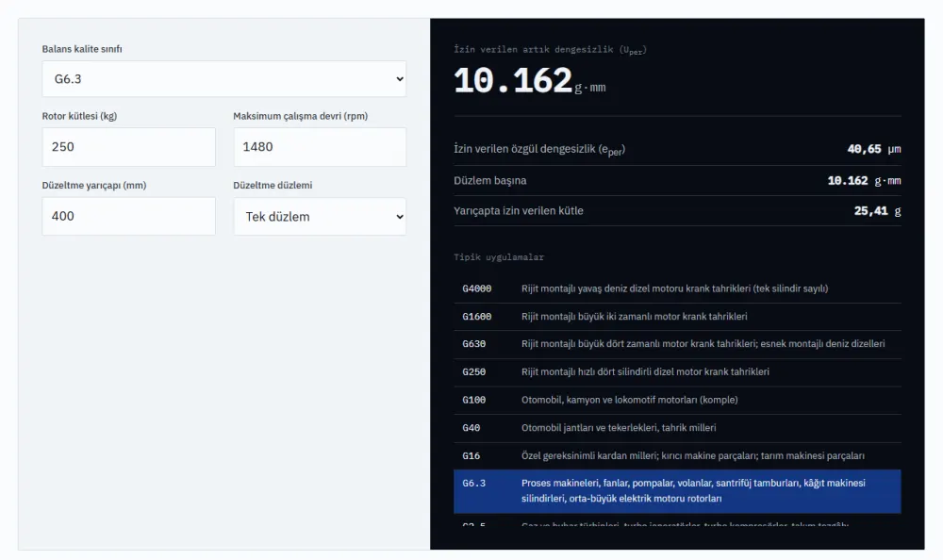Image resolution: width=943 pixels, height=560 pixels.
Task: Click the Düzeltme yarıçapı (mm) label
Action: point(94,186)
